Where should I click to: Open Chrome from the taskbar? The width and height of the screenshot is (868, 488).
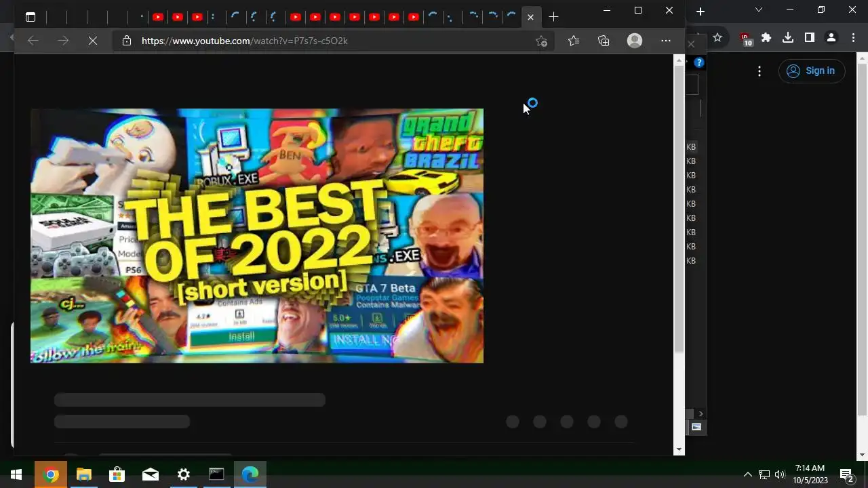(50, 474)
